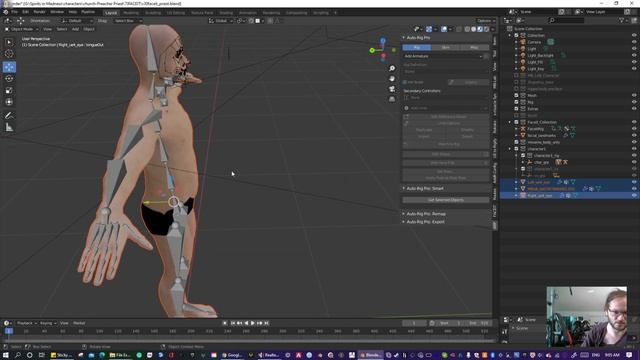Activate the Move tool
This screenshot has width=640, height=360.
9,67
